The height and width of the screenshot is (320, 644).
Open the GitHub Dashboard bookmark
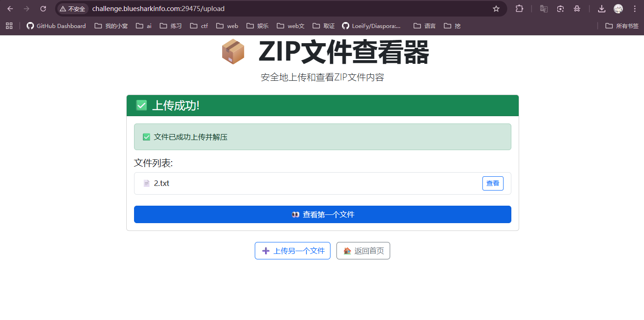[x=56, y=26]
